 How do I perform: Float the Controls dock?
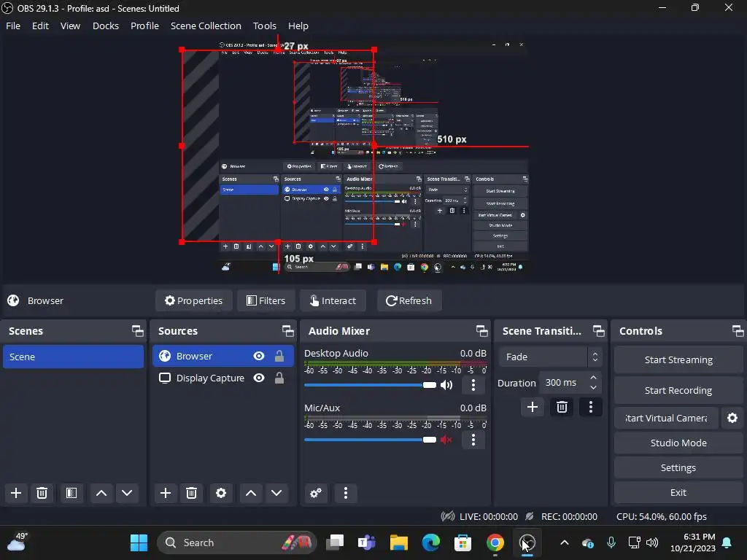tap(738, 331)
